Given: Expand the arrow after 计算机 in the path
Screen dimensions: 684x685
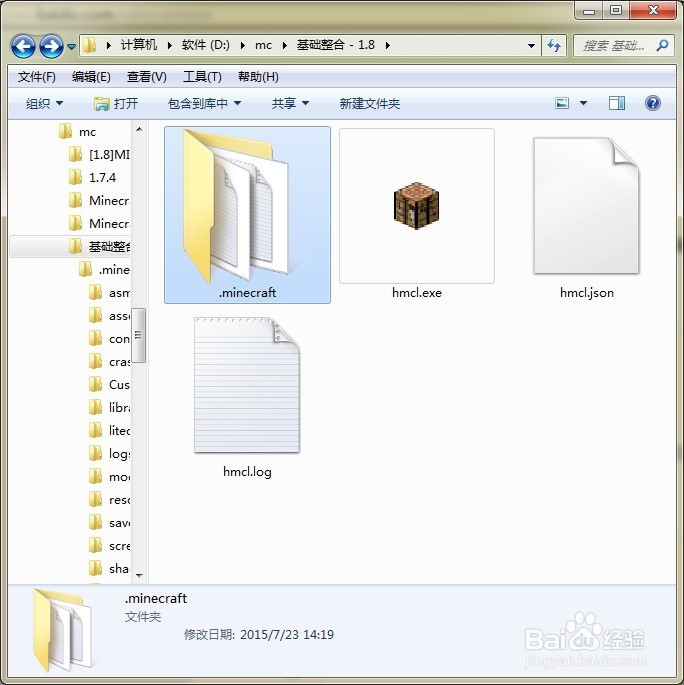Looking at the screenshot, I should click(x=169, y=45).
